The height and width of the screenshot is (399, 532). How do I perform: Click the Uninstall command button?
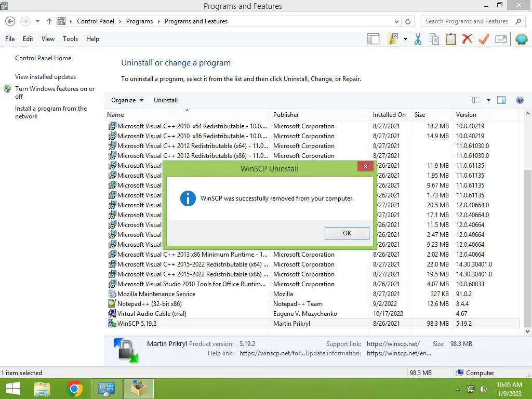166,100
